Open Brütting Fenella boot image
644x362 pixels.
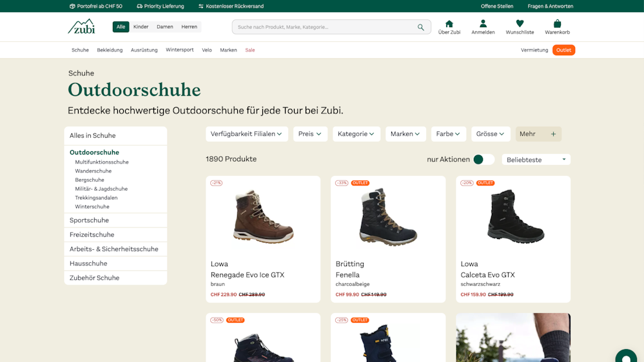387,216
